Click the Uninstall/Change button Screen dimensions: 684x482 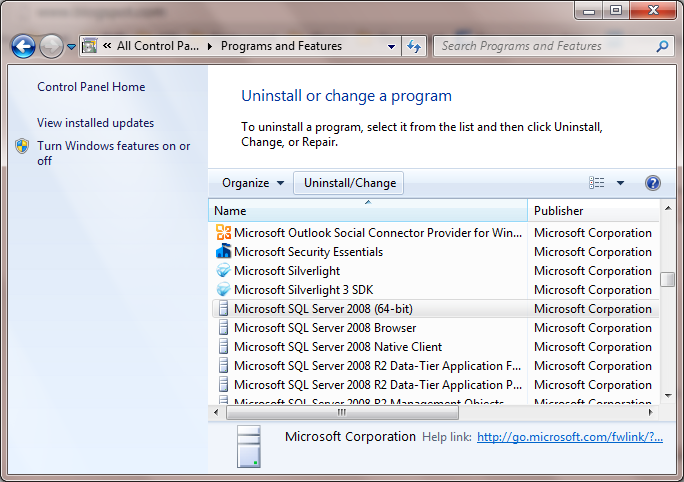tap(350, 183)
